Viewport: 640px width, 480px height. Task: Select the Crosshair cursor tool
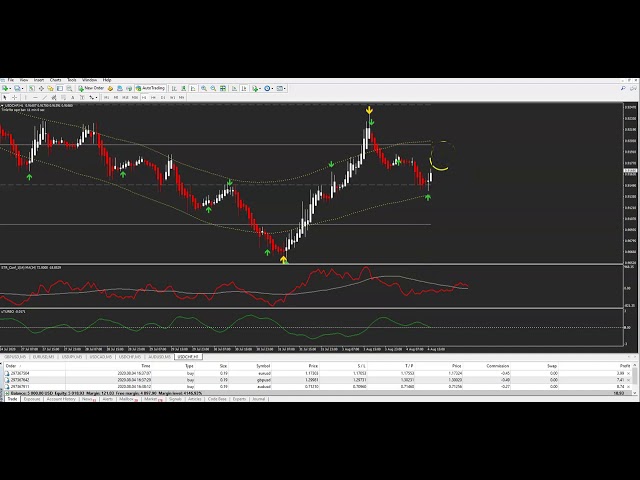14,98
